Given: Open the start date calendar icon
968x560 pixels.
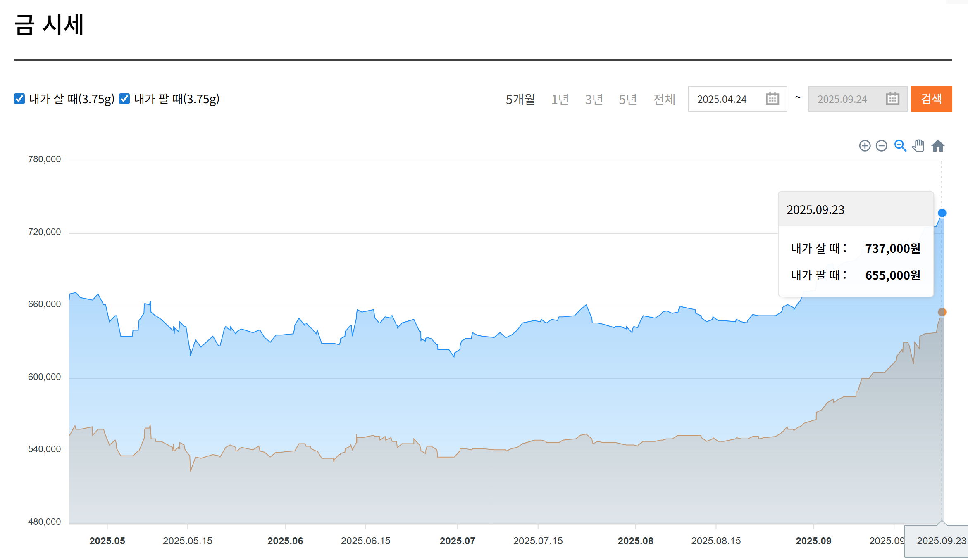Looking at the screenshot, I should click(x=772, y=99).
